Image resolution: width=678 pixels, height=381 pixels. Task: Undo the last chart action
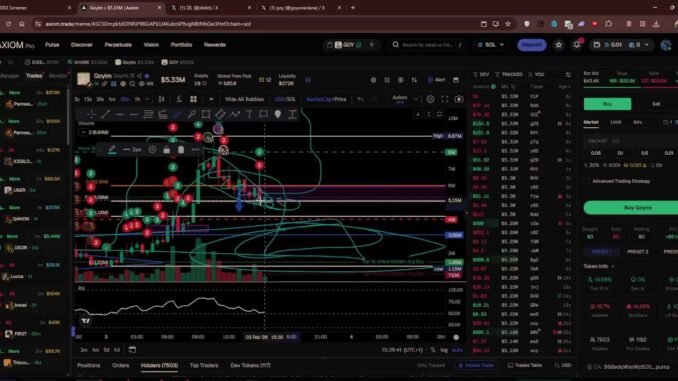[x=360, y=99]
